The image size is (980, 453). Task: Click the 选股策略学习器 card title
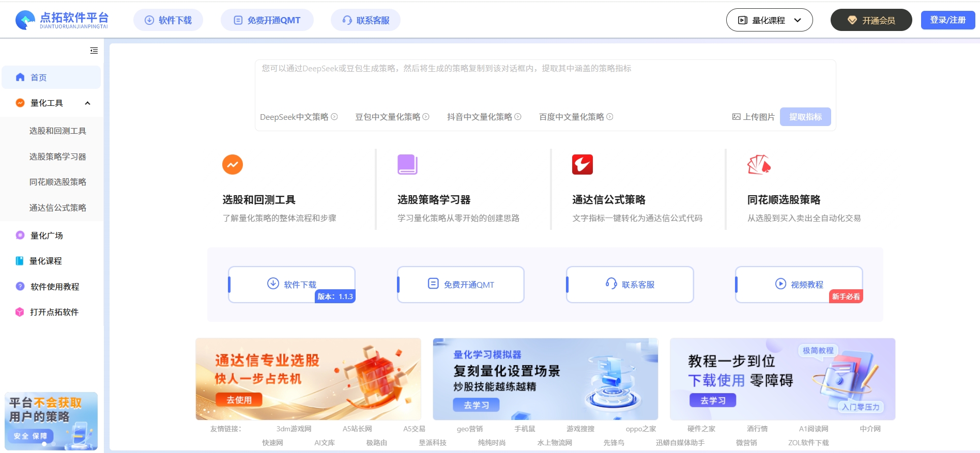(434, 200)
